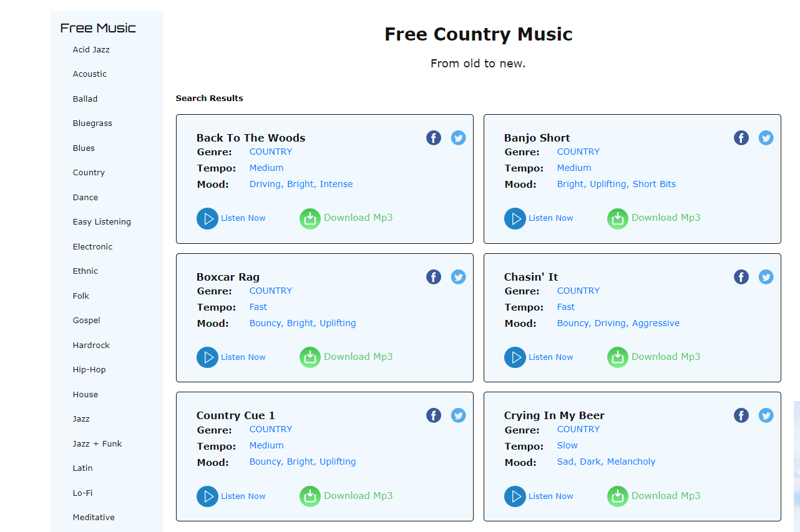Viewport: 800px width, 532px height.
Task: Click the download icon for Back To The Woods
Action: (x=310, y=218)
